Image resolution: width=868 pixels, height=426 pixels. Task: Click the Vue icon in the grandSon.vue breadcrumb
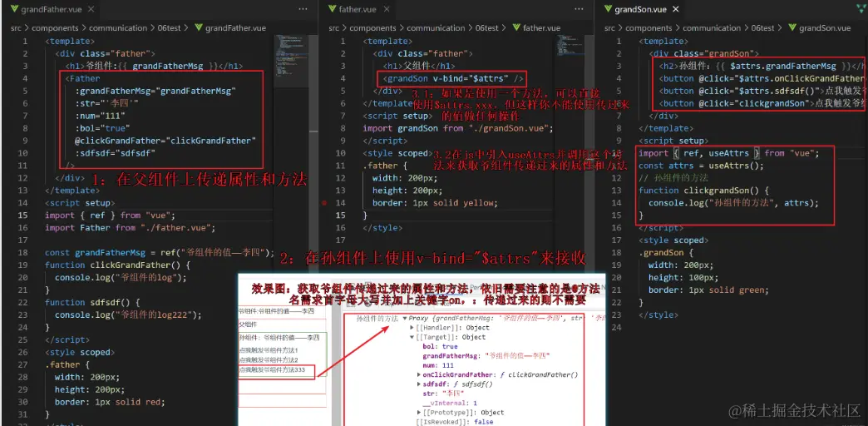(x=791, y=28)
